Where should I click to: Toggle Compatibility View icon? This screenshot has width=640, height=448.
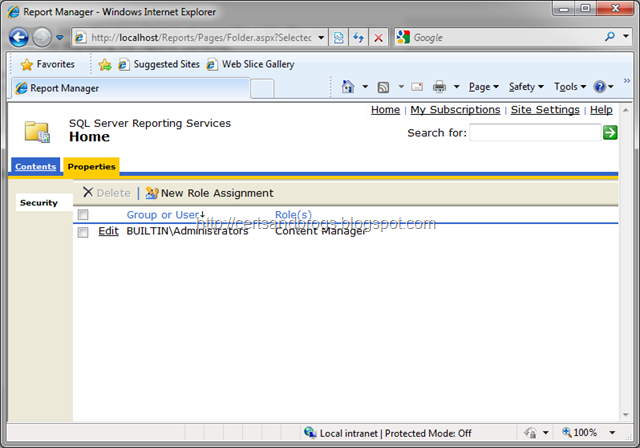[338, 38]
